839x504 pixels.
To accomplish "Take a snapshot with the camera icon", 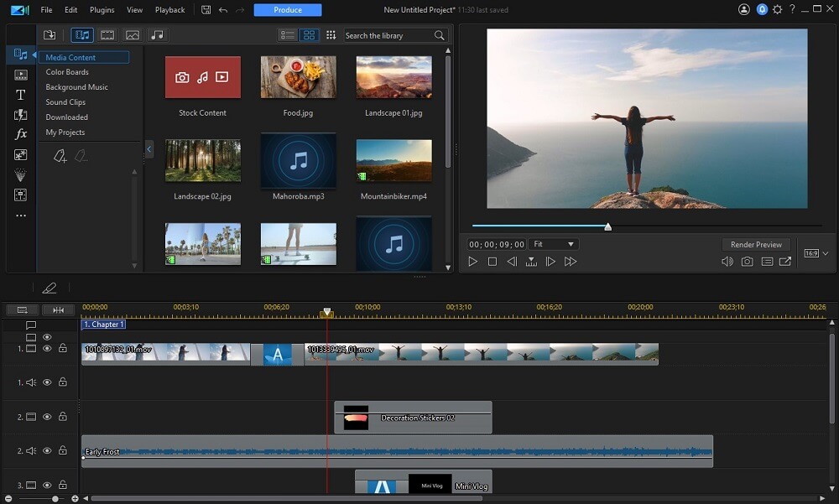I will [748, 261].
